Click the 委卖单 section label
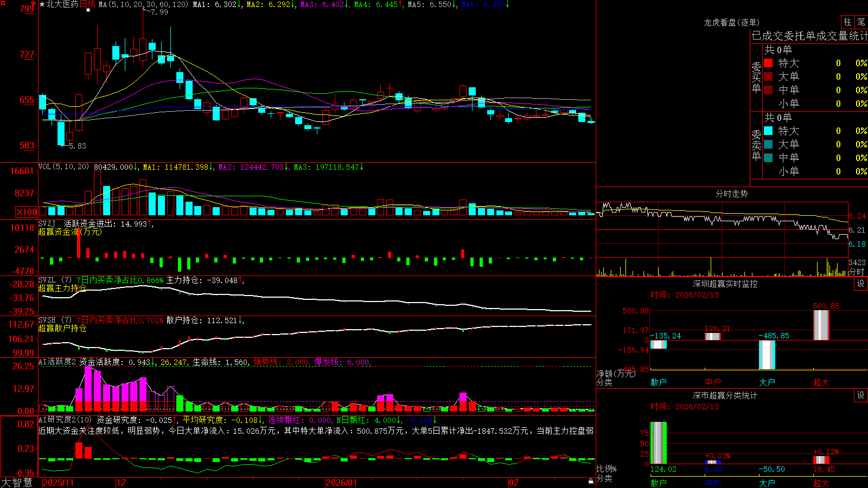The height and width of the screenshot is (488, 868). (x=756, y=144)
